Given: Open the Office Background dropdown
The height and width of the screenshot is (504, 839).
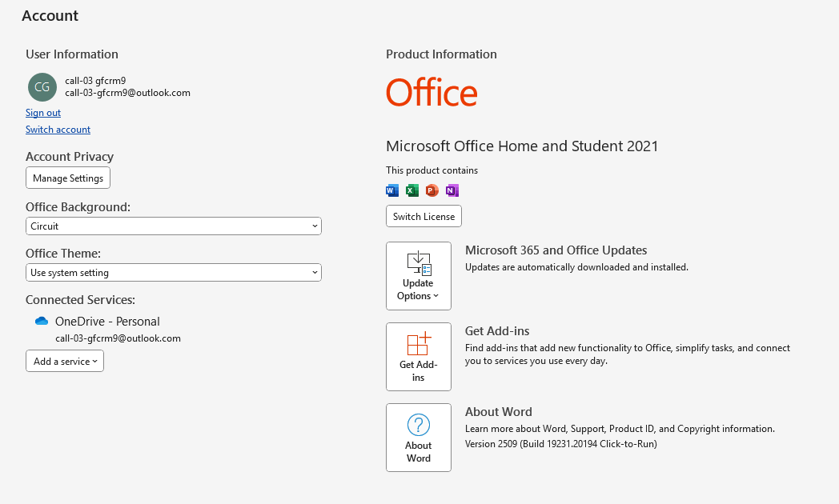Looking at the screenshot, I should point(173,226).
